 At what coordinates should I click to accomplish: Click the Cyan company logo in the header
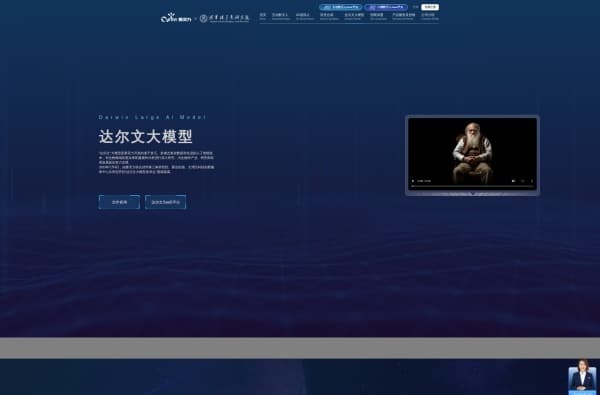[x=176, y=18]
